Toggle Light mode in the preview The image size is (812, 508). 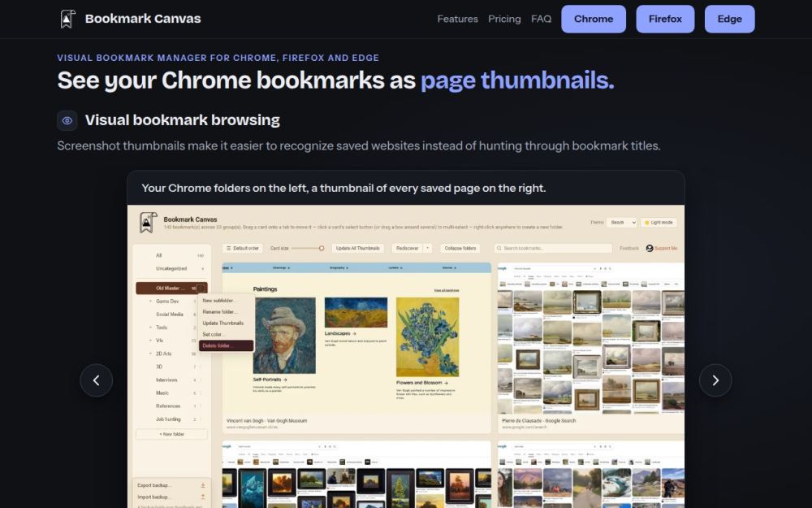pos(659,223)
